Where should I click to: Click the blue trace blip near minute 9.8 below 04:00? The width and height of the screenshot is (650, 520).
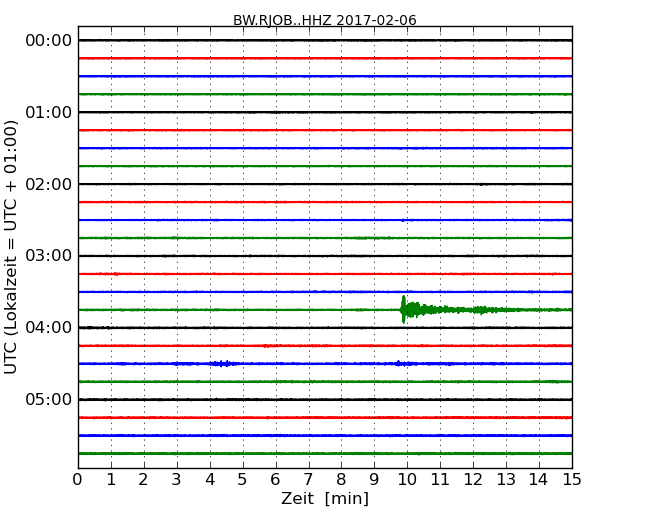pos(399,364)
